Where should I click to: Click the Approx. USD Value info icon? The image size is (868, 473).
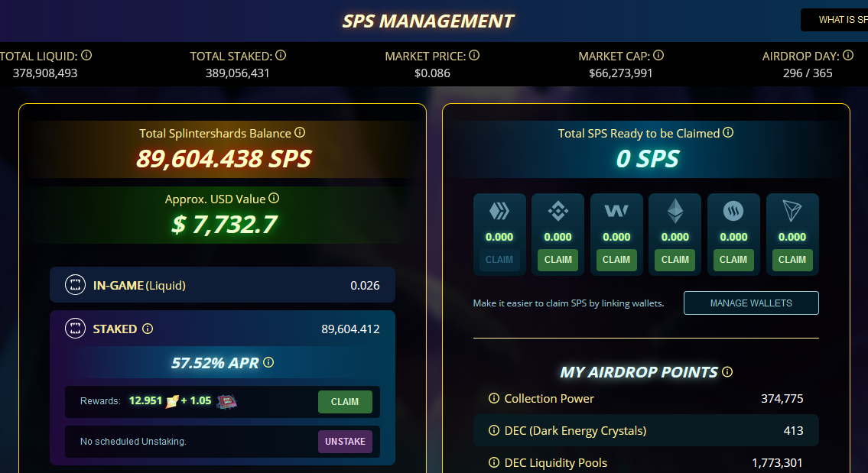pyautogui.click(x=274, y=198)
